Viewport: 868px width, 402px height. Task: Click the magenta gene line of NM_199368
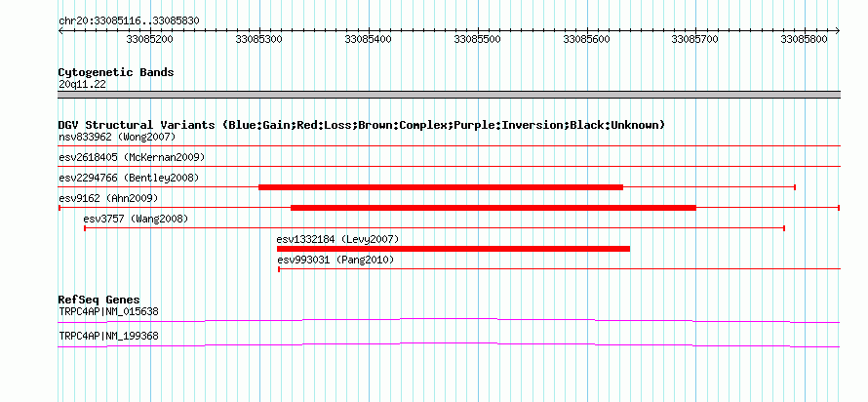click(x=449, y=345)
